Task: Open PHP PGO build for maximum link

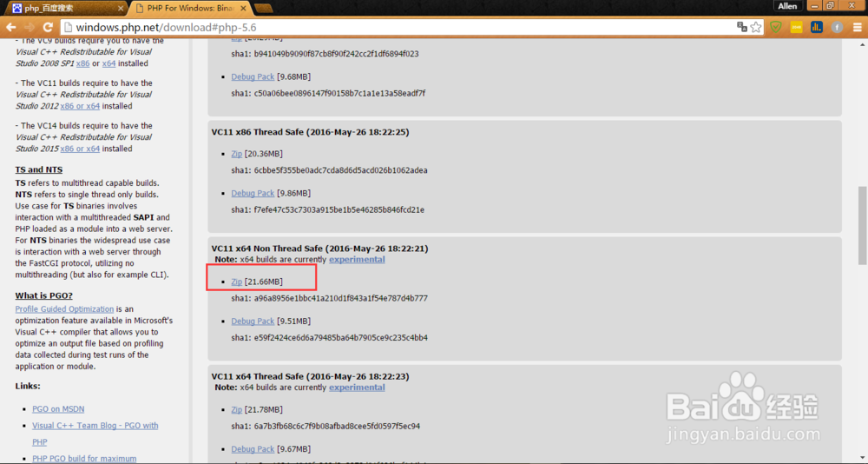Action: click(84, 459)
